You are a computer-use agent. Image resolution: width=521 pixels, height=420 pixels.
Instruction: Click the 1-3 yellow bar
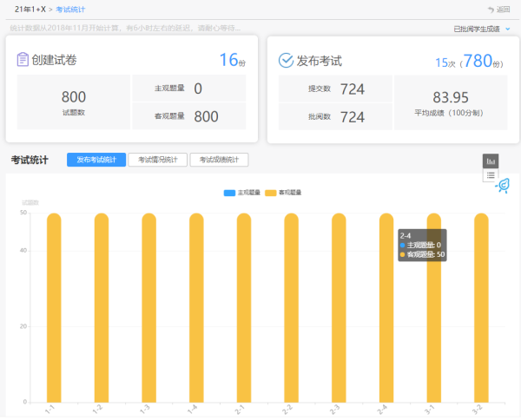[148, 308]
